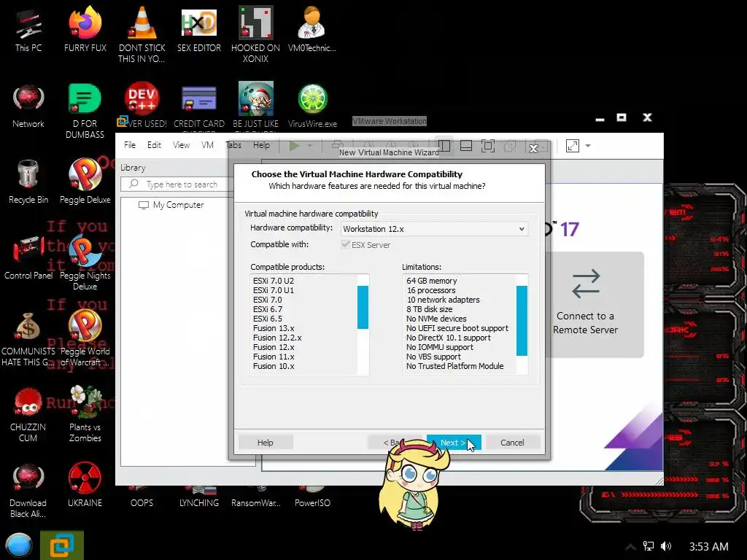Show hidden tray icons chevron
The width and height of the screenshot is (747, 560).
point(630,547)
